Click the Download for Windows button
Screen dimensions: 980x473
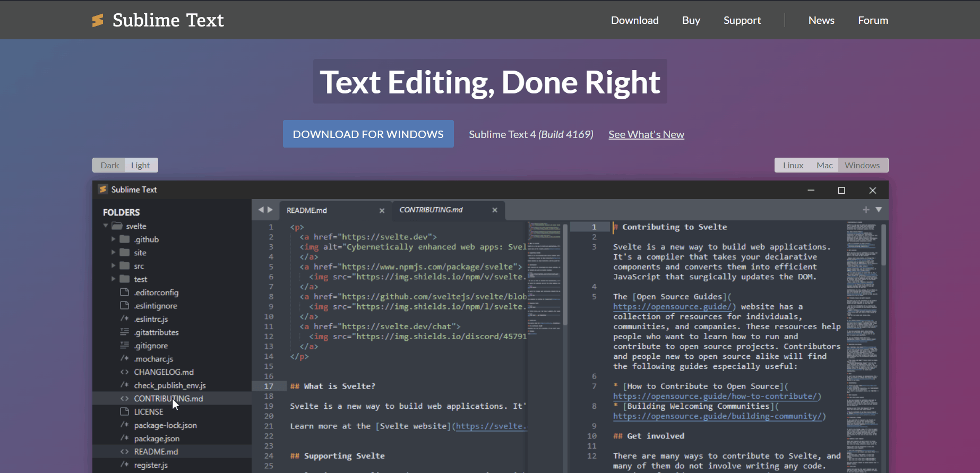368,134
